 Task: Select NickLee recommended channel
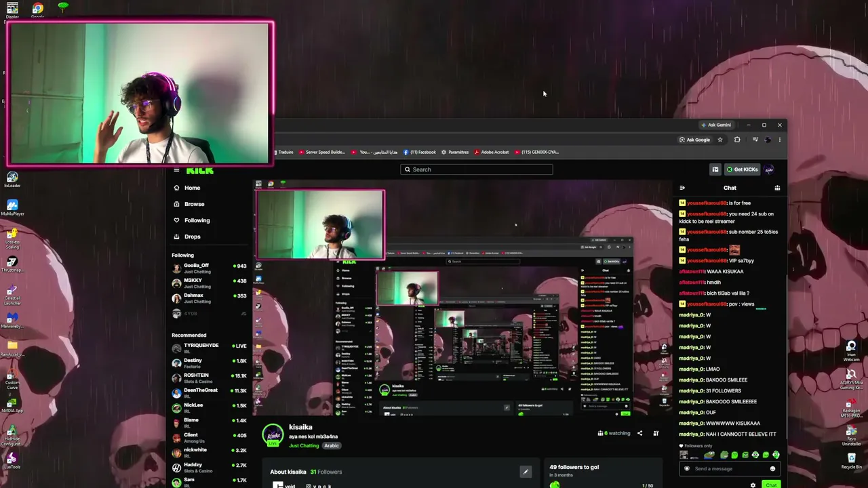point(209,408)
